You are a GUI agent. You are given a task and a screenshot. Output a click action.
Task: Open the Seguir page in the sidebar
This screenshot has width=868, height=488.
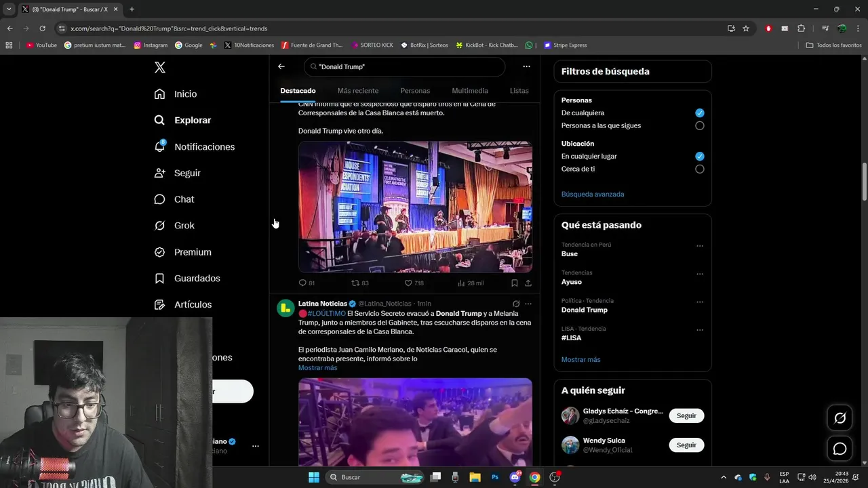click(x=177, y=173)
